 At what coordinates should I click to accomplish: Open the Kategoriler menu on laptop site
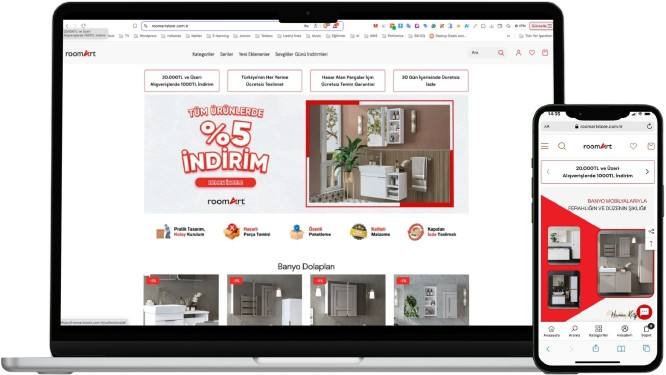pos(203,54)
